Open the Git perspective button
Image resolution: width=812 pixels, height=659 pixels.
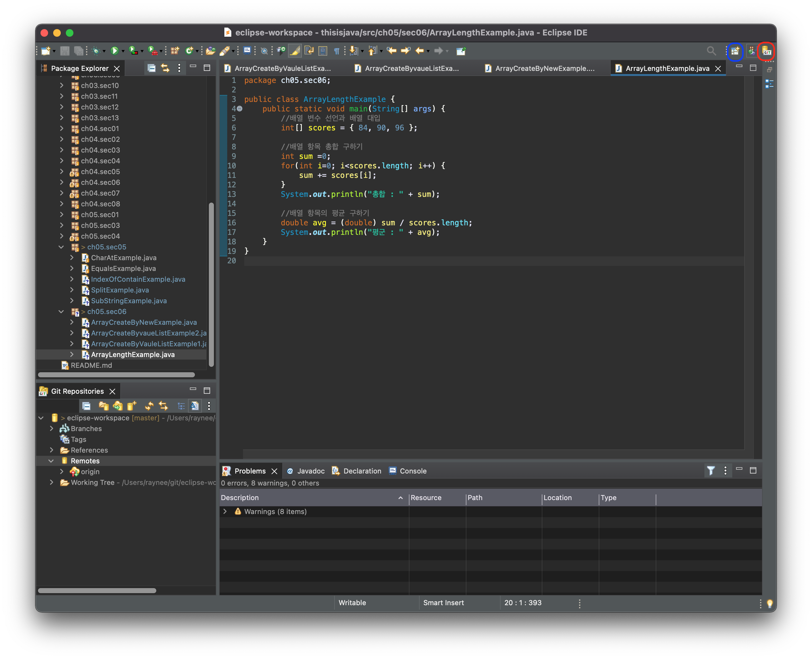click(766, 51)
